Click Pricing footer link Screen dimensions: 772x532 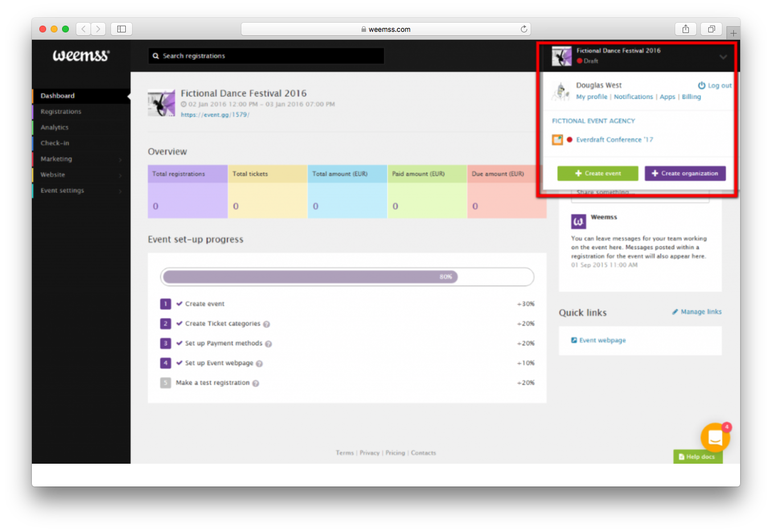tap(395, 453)
